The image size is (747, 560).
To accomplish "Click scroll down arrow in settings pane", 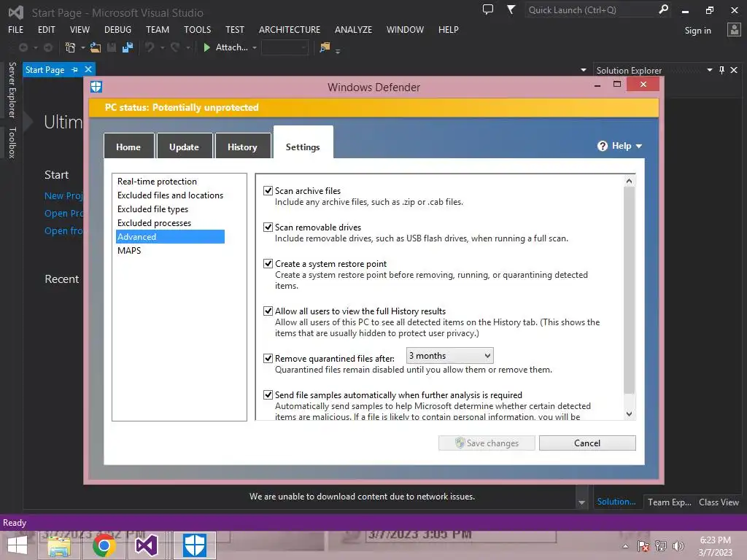I will point(629,414).
